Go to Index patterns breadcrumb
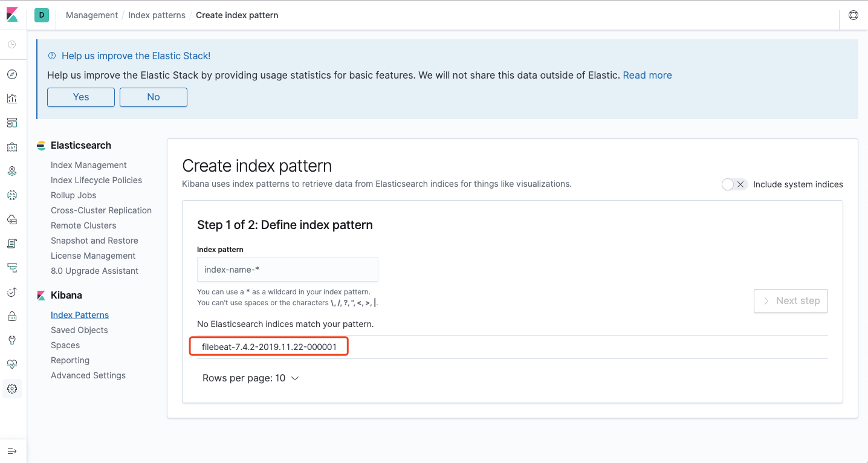 coord(157,15)
